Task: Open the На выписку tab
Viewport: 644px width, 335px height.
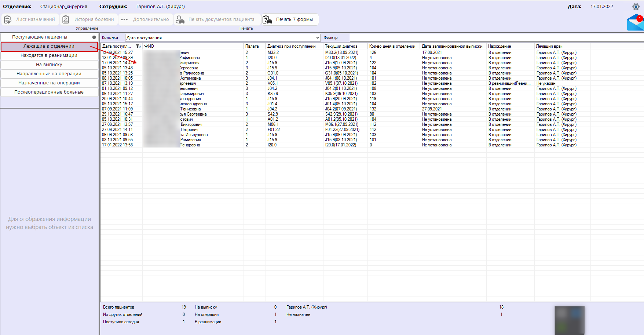Action: click(x=49, y=65)
